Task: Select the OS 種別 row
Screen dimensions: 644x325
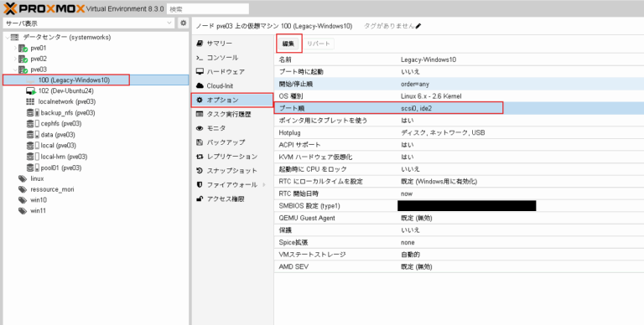Action: 460,96
